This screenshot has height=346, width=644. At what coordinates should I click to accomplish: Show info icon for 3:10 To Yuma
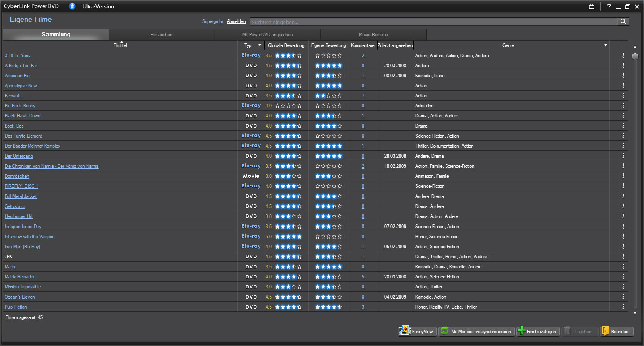623,56
